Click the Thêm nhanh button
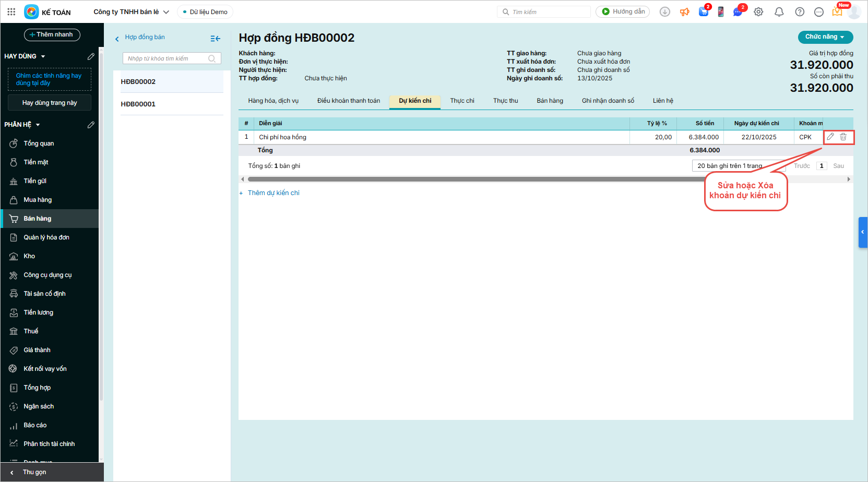Viewport: 868px width, 482px height. (x=52, y=34)
